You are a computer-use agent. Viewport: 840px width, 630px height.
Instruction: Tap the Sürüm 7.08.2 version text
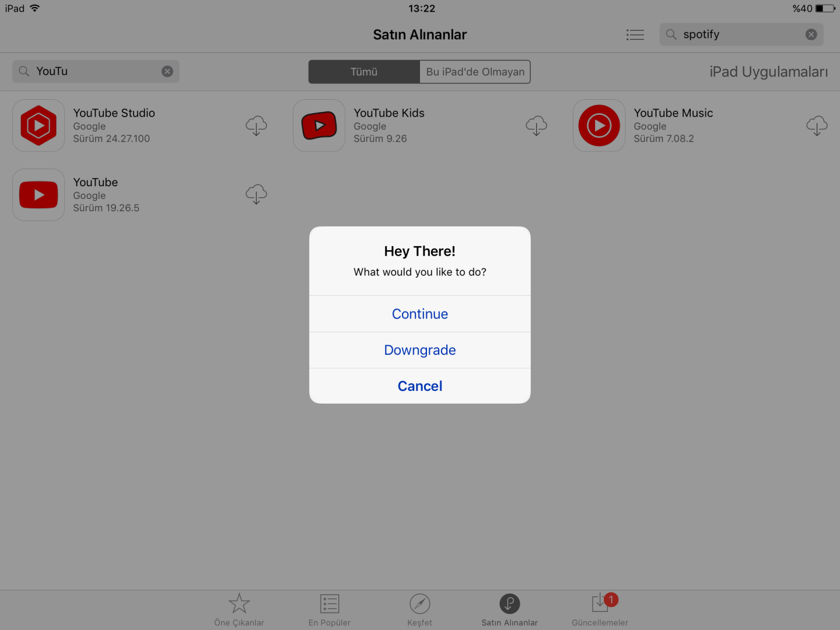(664, 139)
